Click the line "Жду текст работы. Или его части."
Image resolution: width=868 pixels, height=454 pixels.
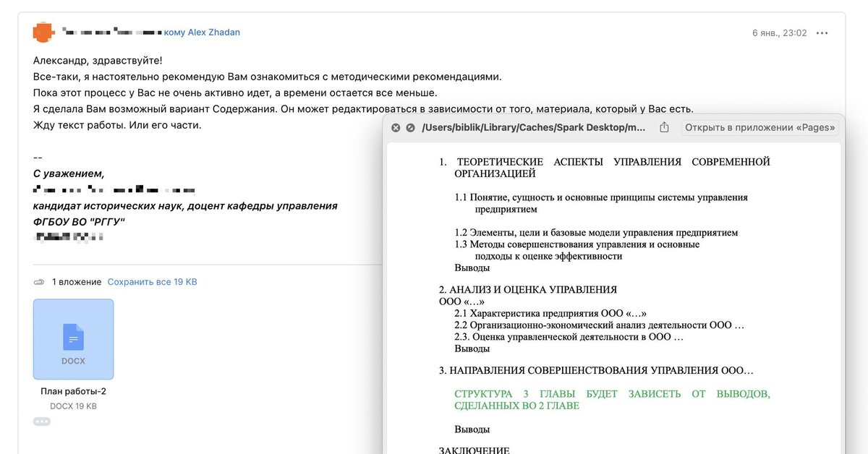(x=117, y=125)
